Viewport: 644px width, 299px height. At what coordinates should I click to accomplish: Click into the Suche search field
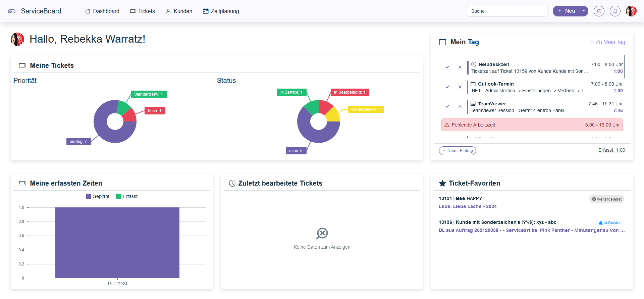pyautogui.click(x=506, y=11)
